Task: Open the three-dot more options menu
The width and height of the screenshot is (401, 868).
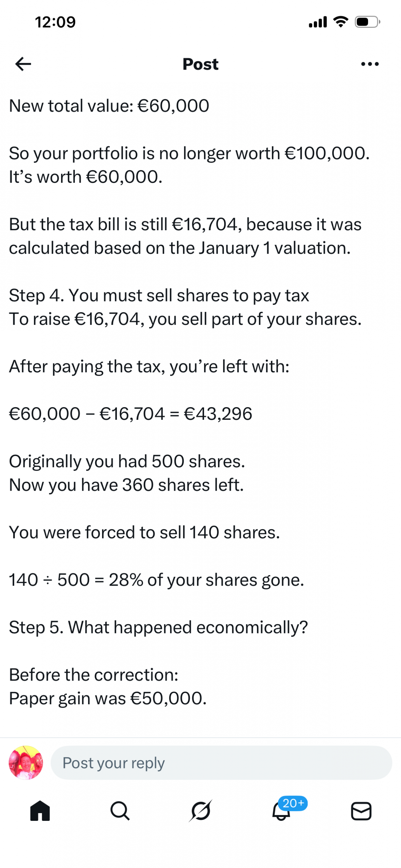Action: pos(370,64)
